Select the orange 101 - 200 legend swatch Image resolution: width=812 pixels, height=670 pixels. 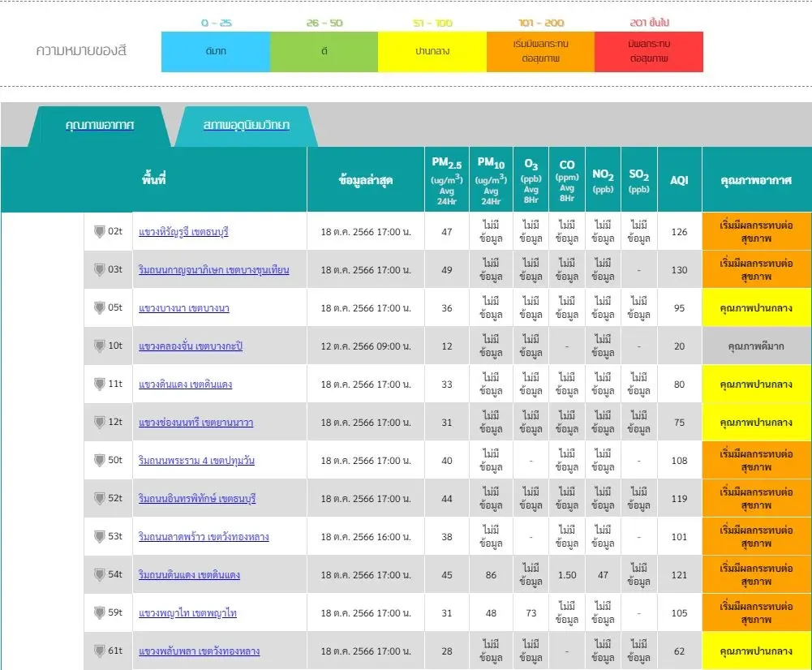click(x=540, y=52)
